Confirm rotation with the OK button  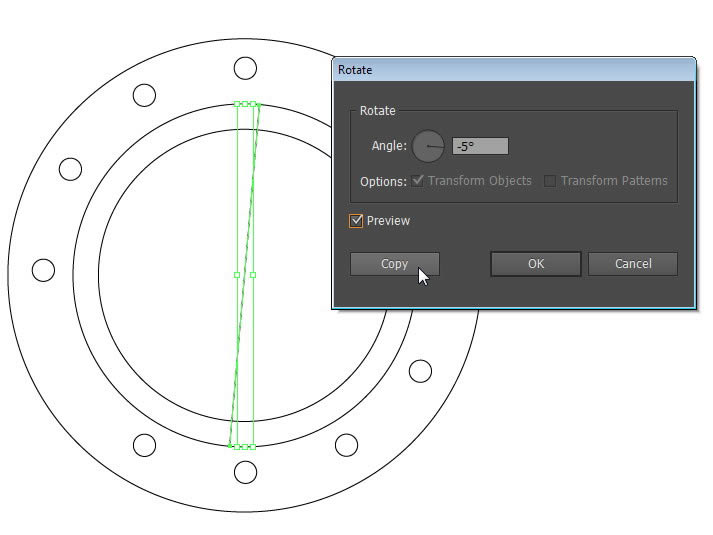pos(536,264)
